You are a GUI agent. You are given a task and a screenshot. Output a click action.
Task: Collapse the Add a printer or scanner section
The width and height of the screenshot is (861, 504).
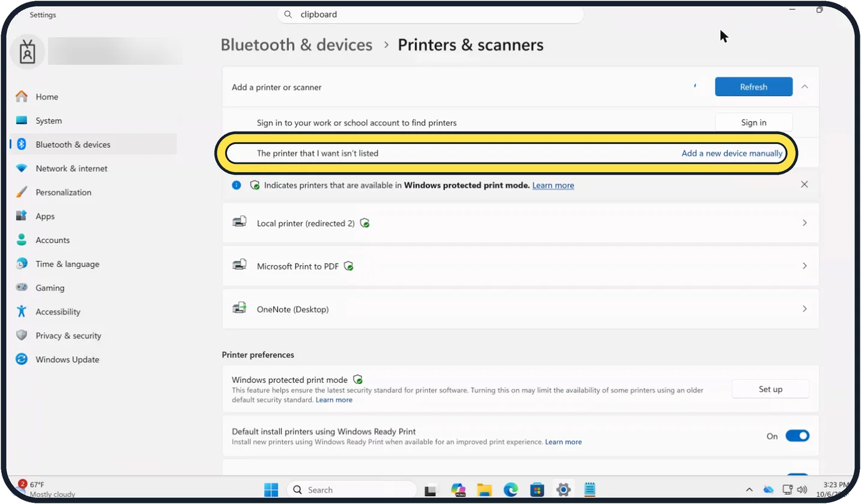click(805, 87)
